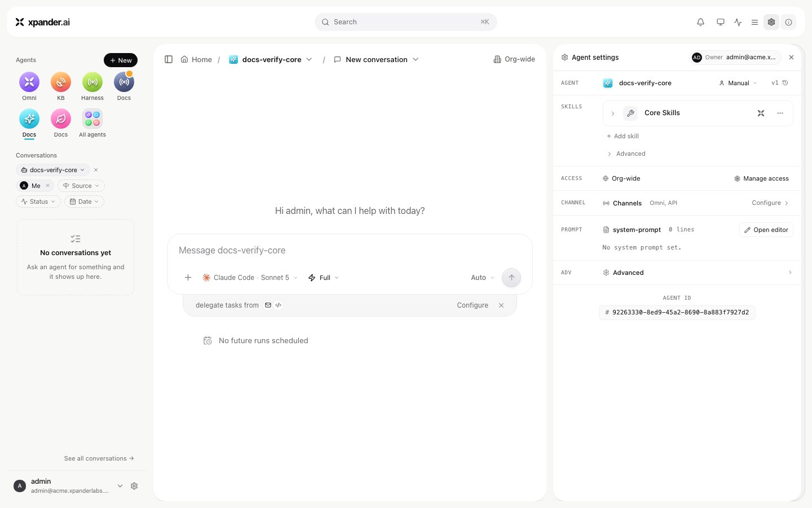Select the KB agent icon
The width and height of the screenshot is (812, 508).
point(61,82)
